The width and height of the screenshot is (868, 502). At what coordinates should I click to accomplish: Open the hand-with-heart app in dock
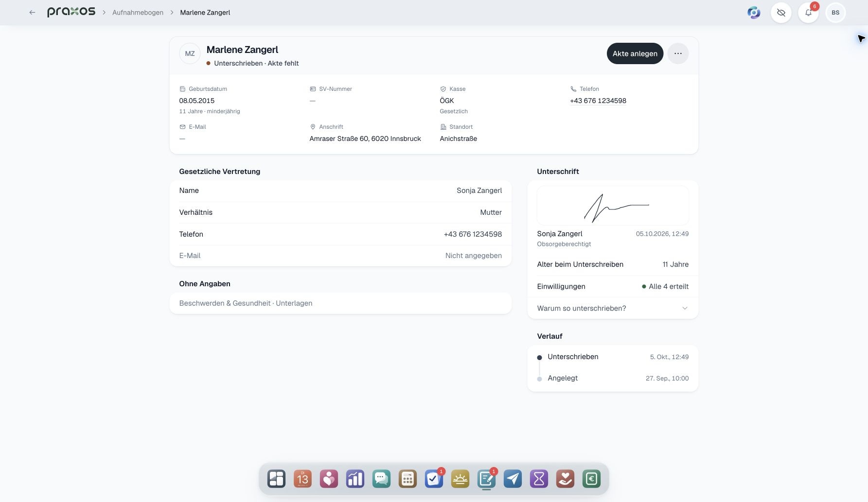[x=565, y=479]
